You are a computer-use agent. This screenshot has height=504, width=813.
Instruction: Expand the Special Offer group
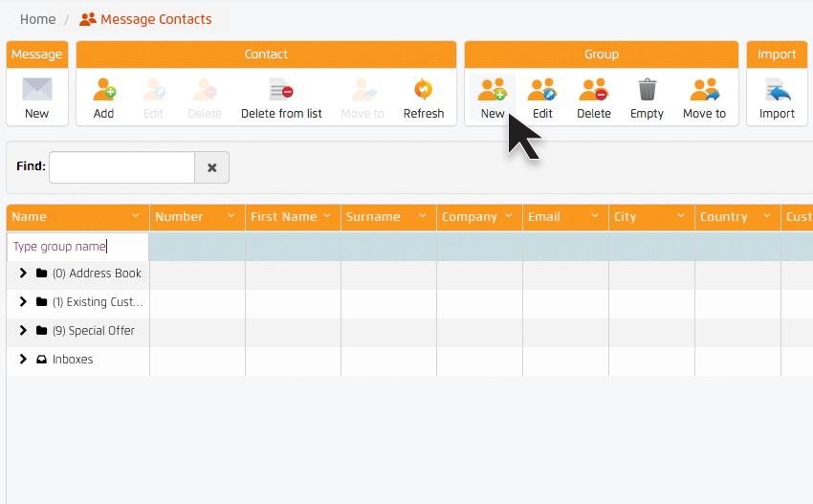(23, 330)
